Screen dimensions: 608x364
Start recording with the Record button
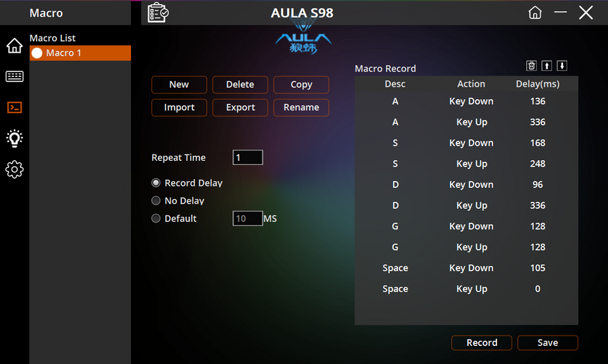coord(482,343)
